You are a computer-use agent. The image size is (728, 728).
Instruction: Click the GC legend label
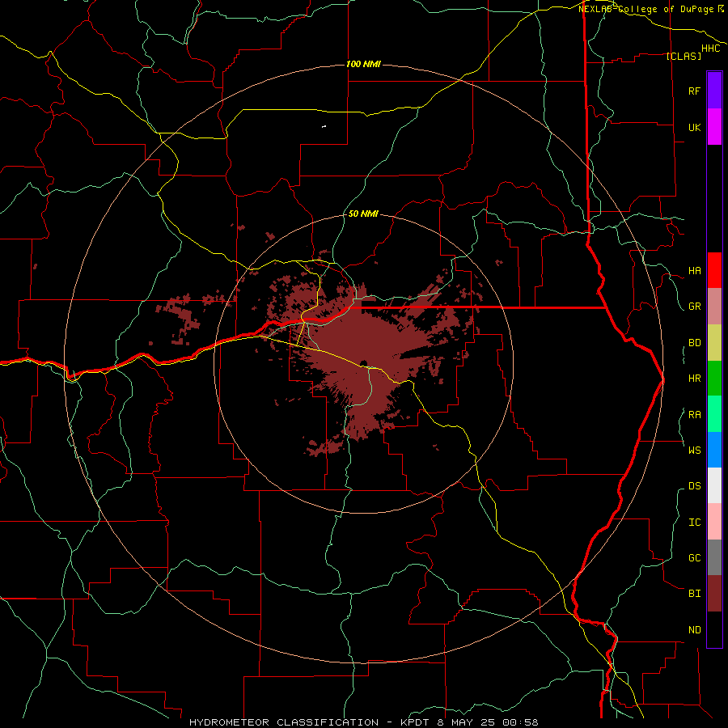(694, 557)
